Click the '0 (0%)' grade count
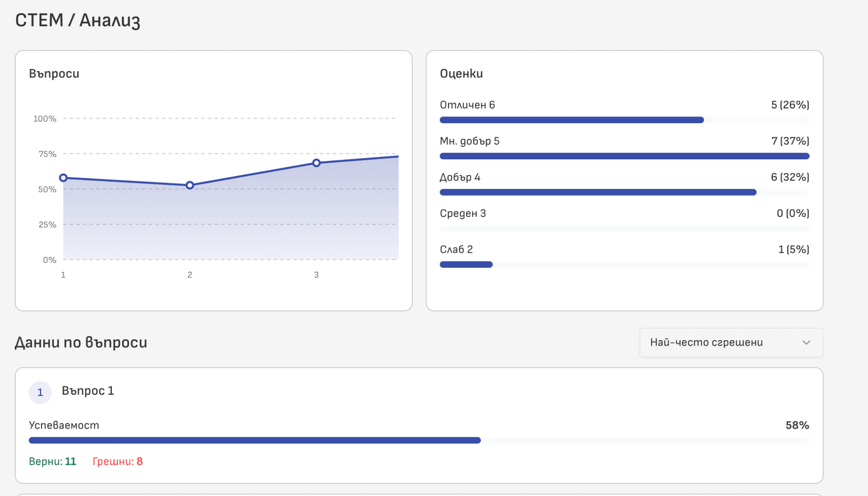The height and width of the screenshot is (496, 868). coord(793,213)
